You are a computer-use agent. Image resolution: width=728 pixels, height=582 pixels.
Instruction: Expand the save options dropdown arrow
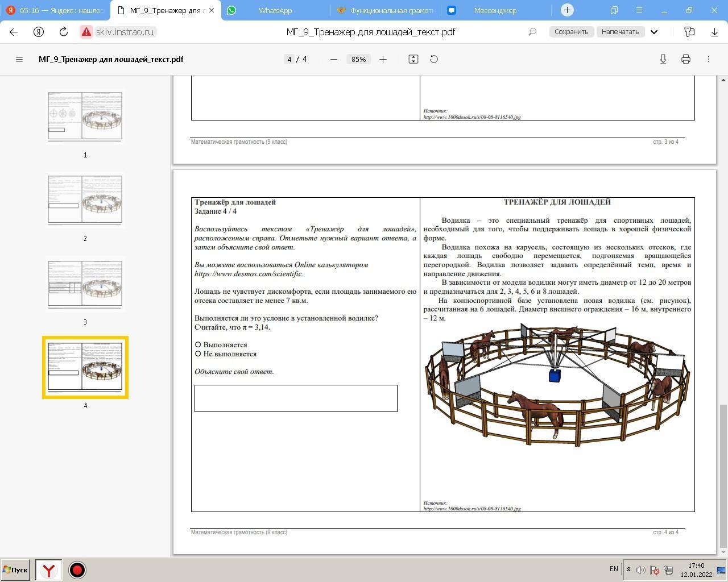tap(654, 32)
